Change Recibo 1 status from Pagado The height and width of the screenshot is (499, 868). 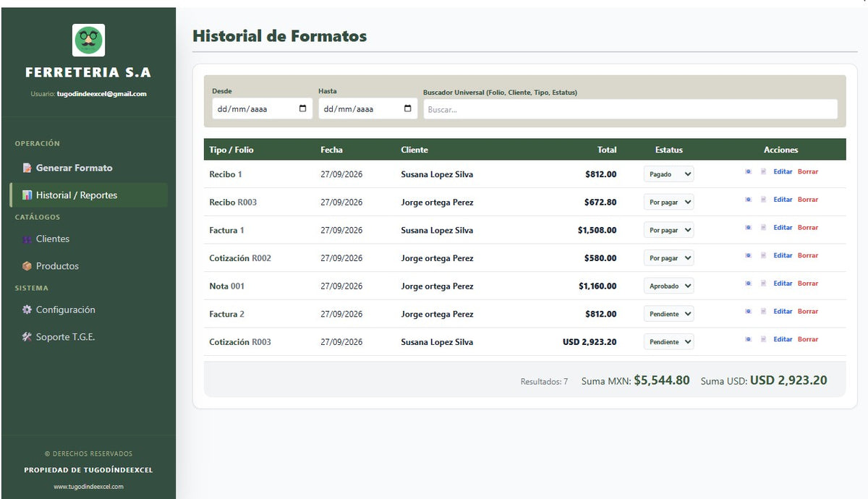[668, 174]
